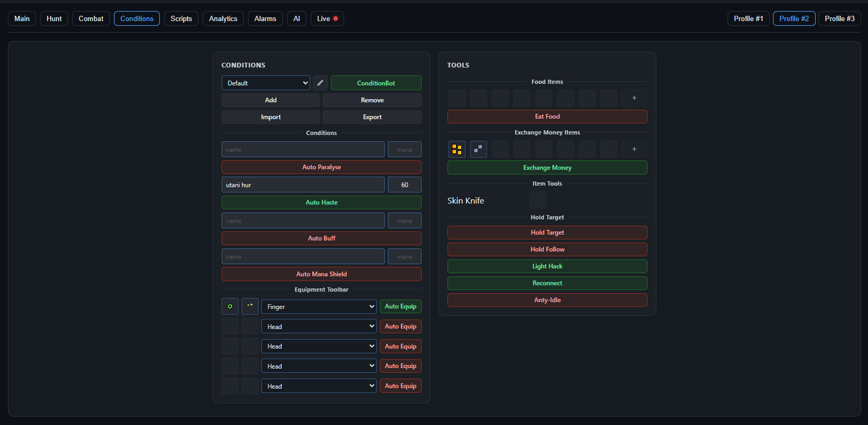Add exchange money item with plus icon
The width and height of the screenshot is (868, 425).
pos(634,149)
